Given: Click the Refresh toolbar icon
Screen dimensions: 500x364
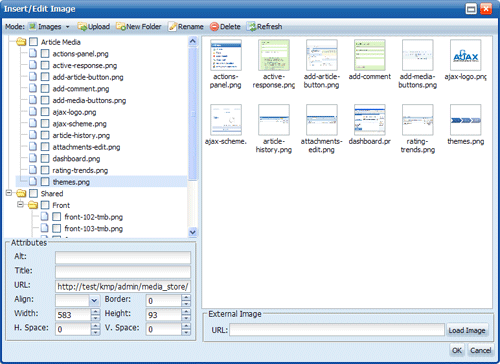Looking at the screenshot, I should click(251, 27).
